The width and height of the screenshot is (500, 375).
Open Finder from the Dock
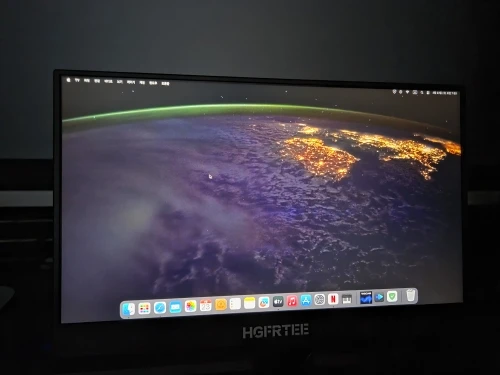click(128, 309)
